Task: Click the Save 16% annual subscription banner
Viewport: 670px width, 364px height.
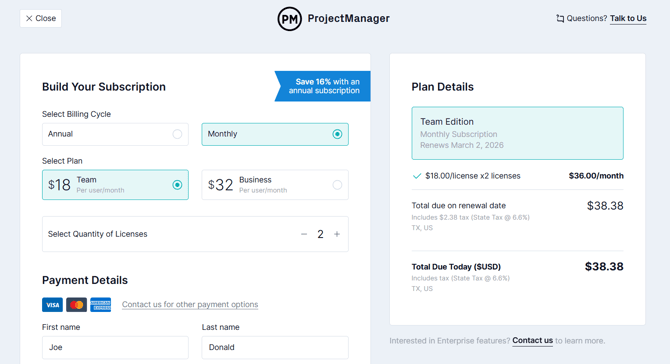Action: (x=323, y=86)
